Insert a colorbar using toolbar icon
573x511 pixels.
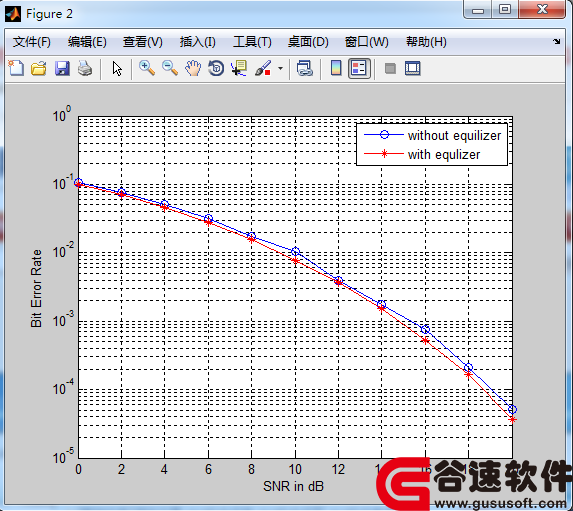336,68
